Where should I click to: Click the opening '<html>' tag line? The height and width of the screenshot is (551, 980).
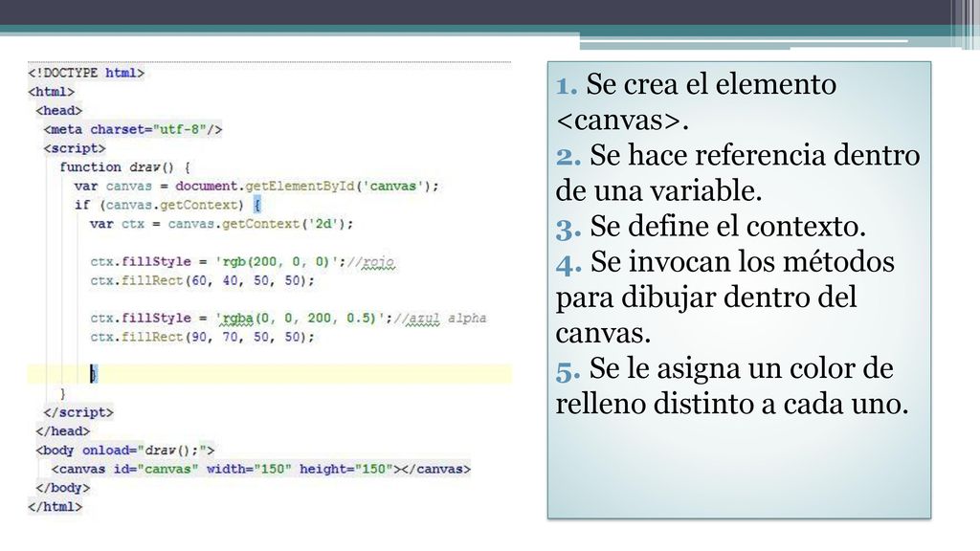[x=52, y=92]
